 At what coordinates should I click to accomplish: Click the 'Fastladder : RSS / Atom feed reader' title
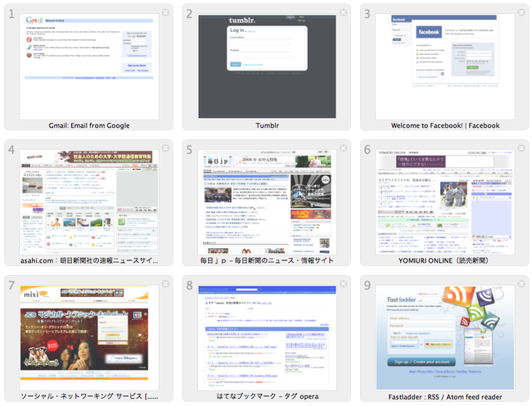pyautogui.click(x=445, y=397)
